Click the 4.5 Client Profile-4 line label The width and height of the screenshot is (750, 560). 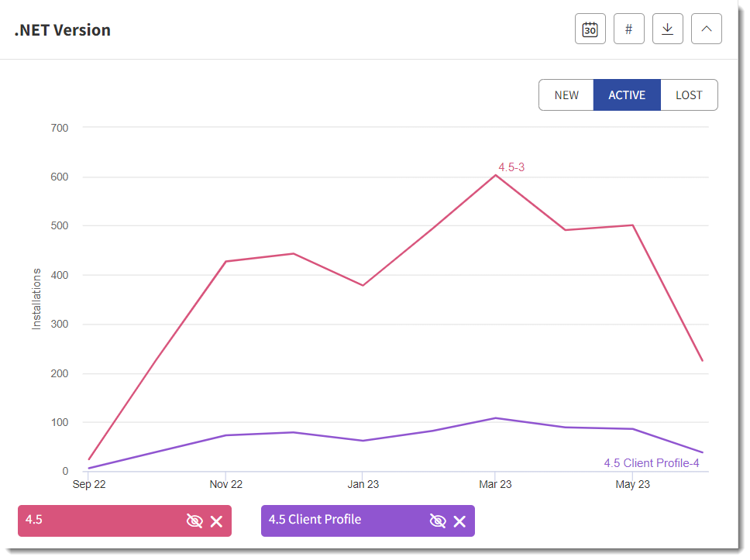pos(651,463)
